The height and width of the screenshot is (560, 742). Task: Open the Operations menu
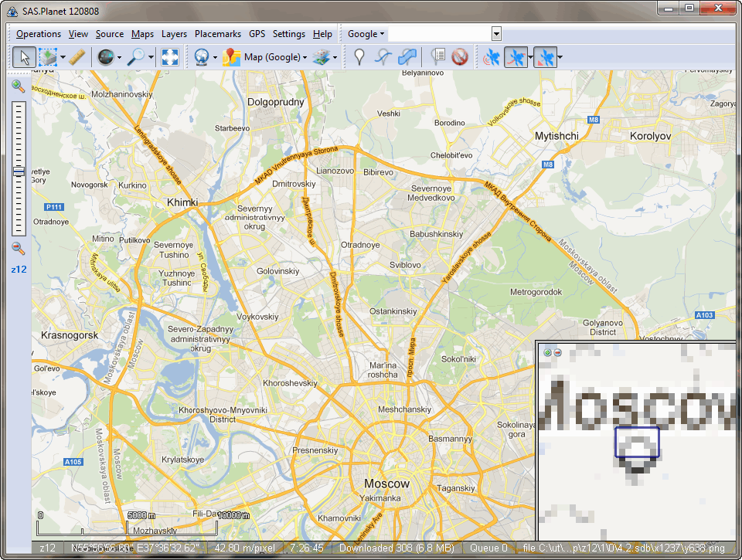click(39, 34)
